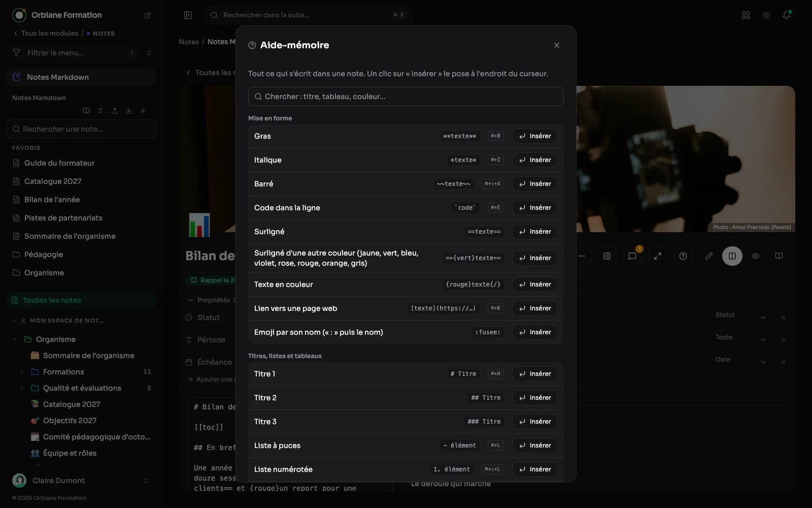Image resolution: width=812 pixels, height=508 pixels.
Task: Add a new note with the plus icon
Action: (x=143, y=111)
